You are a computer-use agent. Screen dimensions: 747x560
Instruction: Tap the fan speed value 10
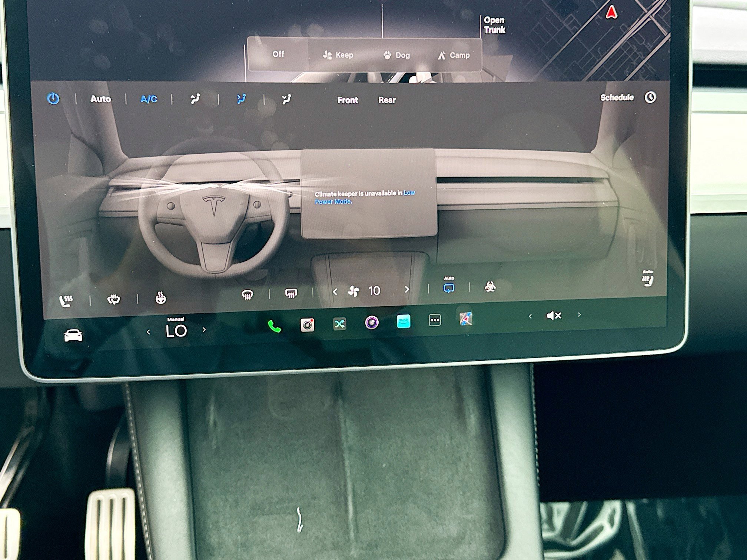[374, 291]
